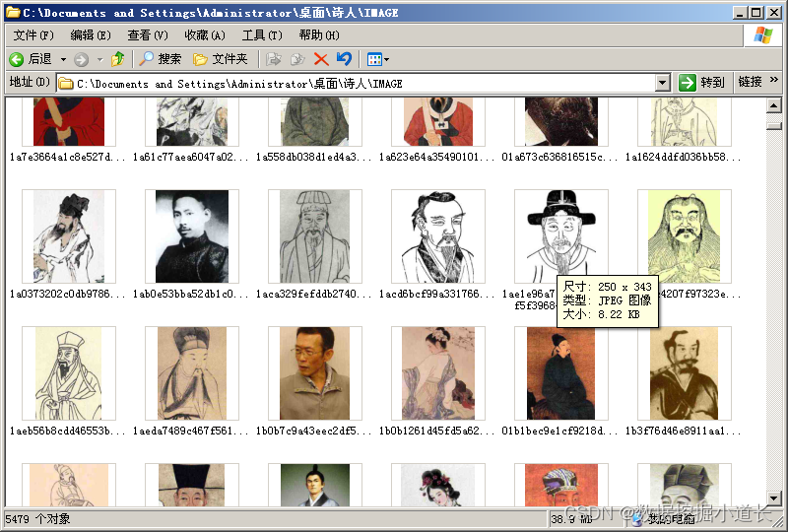The width and height of the screenshot is (788, 532).
Task: Open the 收藏(A) menu
Action: click(x=205, y=35)
